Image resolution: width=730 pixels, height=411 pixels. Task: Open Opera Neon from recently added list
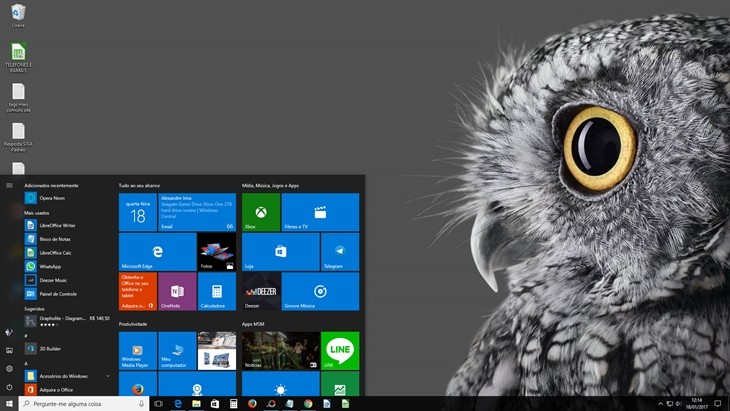[68, 198]
